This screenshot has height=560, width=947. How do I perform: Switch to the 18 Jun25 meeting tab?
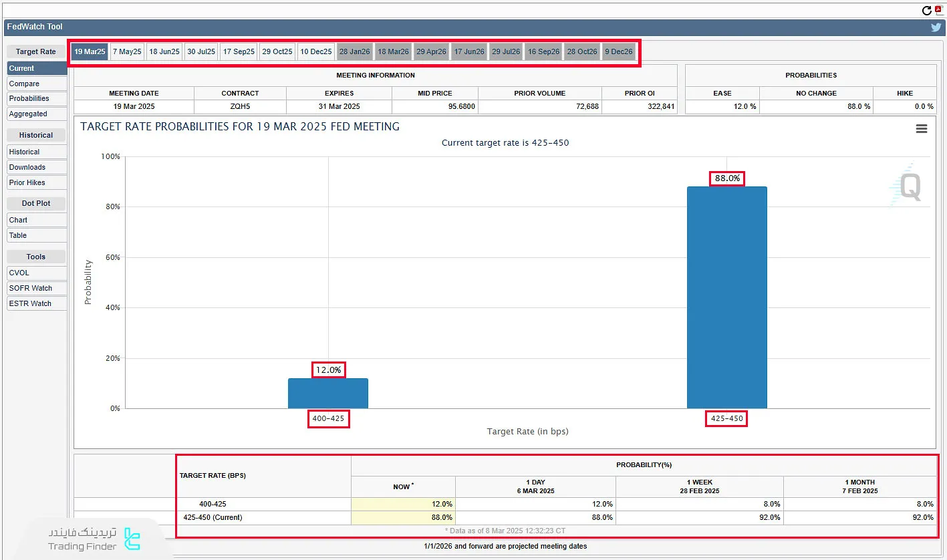coord(164,52)
